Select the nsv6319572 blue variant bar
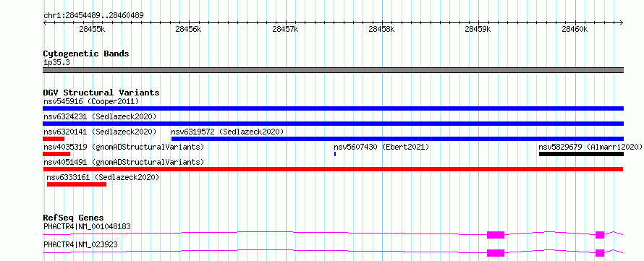 (x=397, y=139)
